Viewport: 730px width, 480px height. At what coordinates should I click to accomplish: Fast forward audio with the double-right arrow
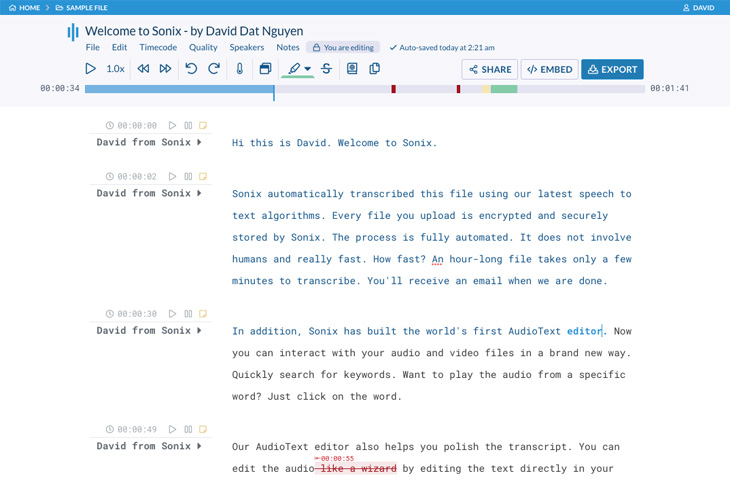point(165,69)
